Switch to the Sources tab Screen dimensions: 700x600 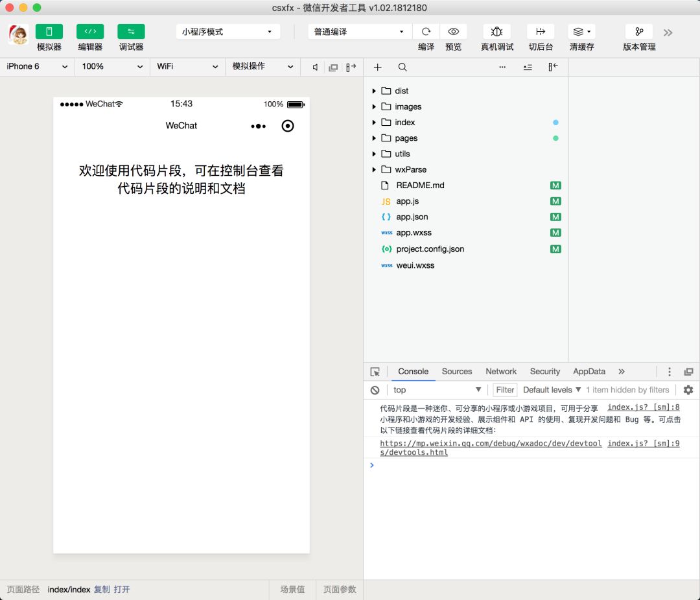coord(457,371)
